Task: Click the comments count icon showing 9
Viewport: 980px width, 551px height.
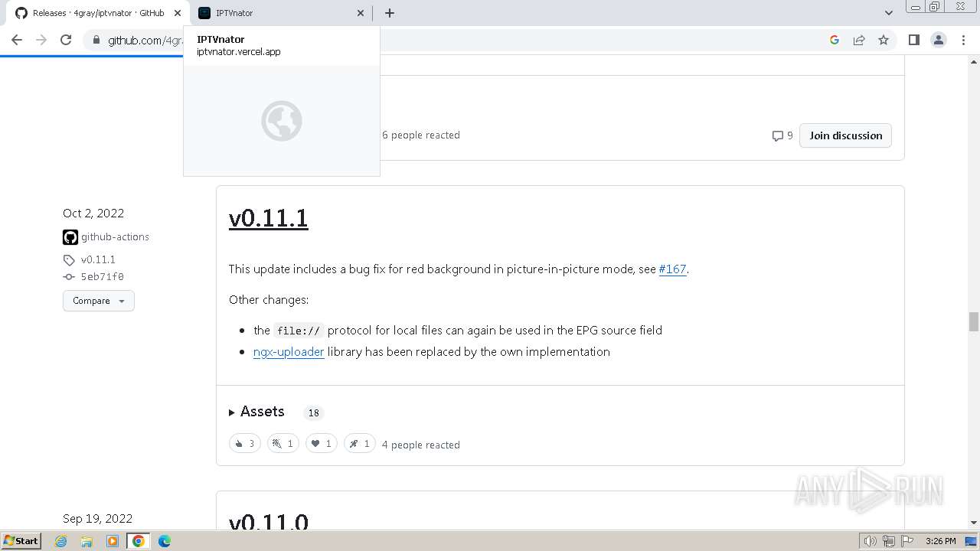Action: (x=782, y=135)
